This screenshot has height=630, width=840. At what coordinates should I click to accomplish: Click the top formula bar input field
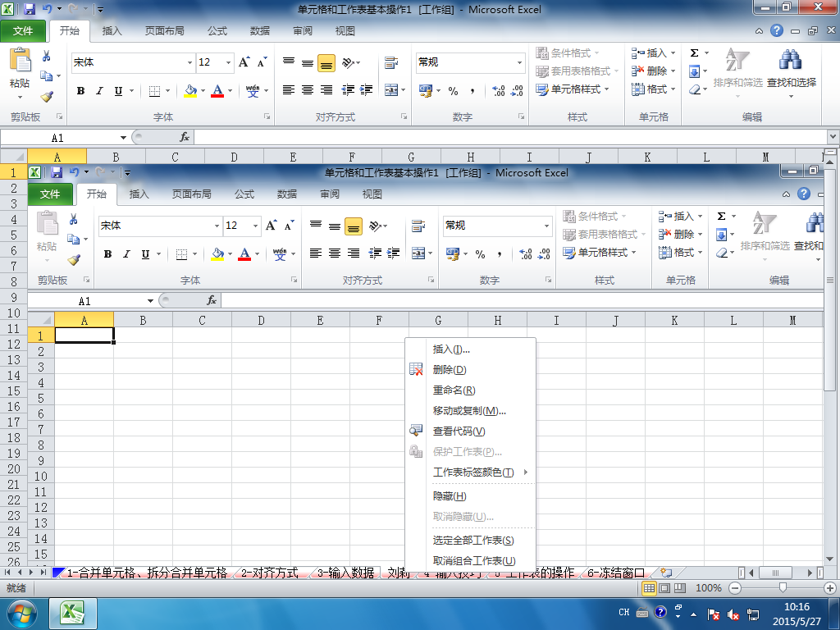(x=510, y=138)
